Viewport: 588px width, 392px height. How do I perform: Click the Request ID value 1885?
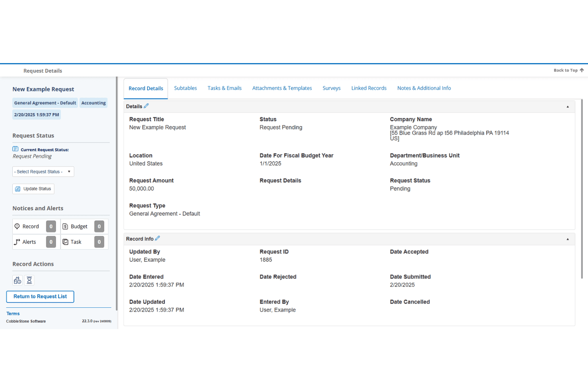pos(266,260)
